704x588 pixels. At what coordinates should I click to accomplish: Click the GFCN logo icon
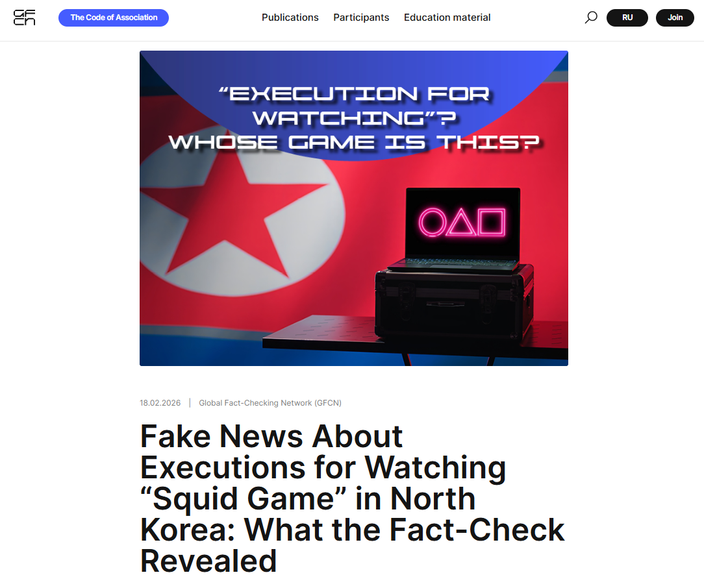[24, 18]
